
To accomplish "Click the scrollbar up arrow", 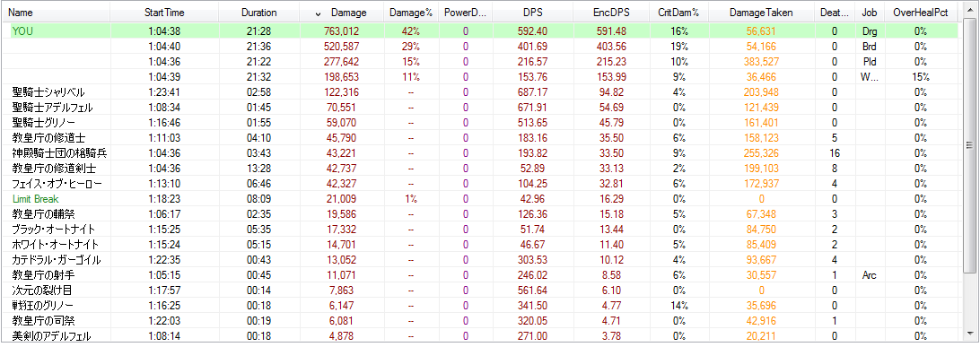I will [969, 9].
